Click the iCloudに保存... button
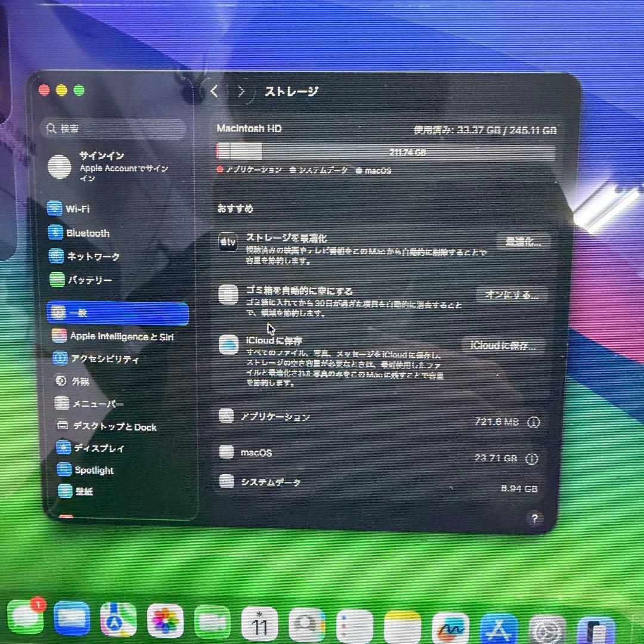The height and width of the screenshot is (644, 644). tap(504, 345)
